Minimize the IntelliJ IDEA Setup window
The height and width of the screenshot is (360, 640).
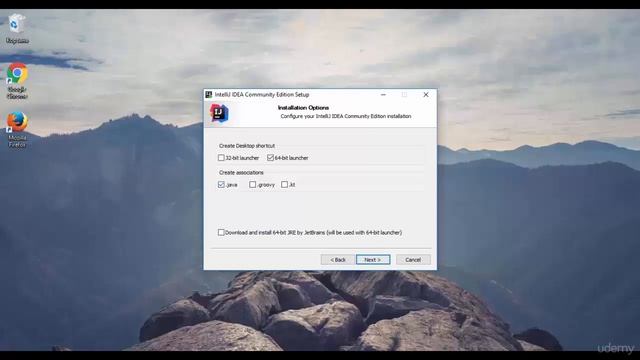383,95
